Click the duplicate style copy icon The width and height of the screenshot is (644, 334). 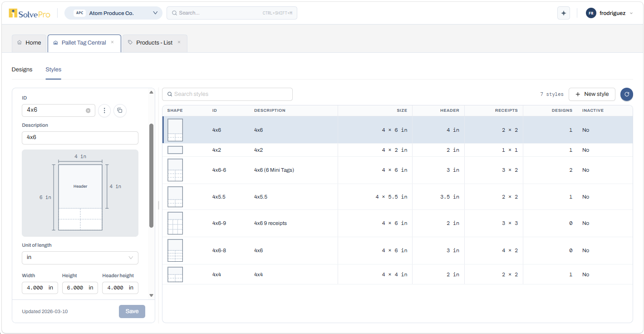click(120, 110)
